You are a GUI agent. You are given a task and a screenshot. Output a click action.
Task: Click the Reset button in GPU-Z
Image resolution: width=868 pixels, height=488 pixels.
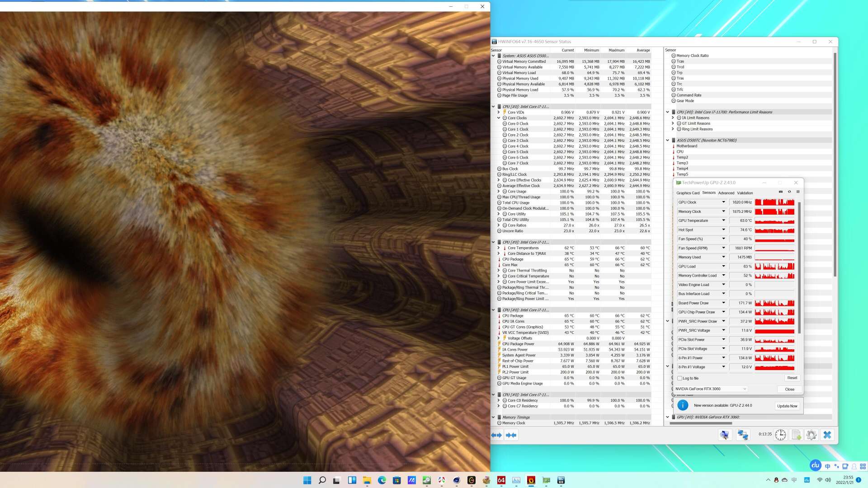pos(792,378)
